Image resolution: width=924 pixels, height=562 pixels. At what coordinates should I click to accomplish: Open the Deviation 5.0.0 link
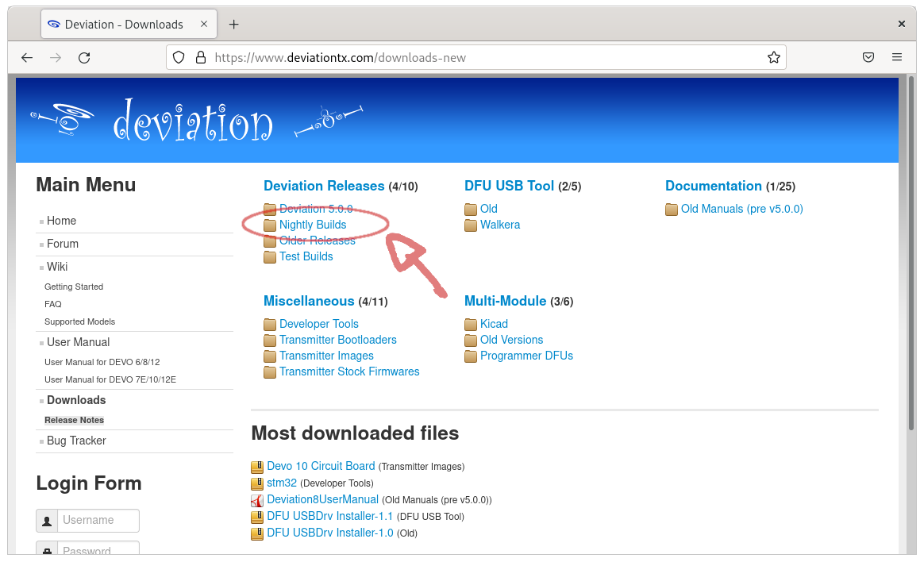[x=316, y=209]
